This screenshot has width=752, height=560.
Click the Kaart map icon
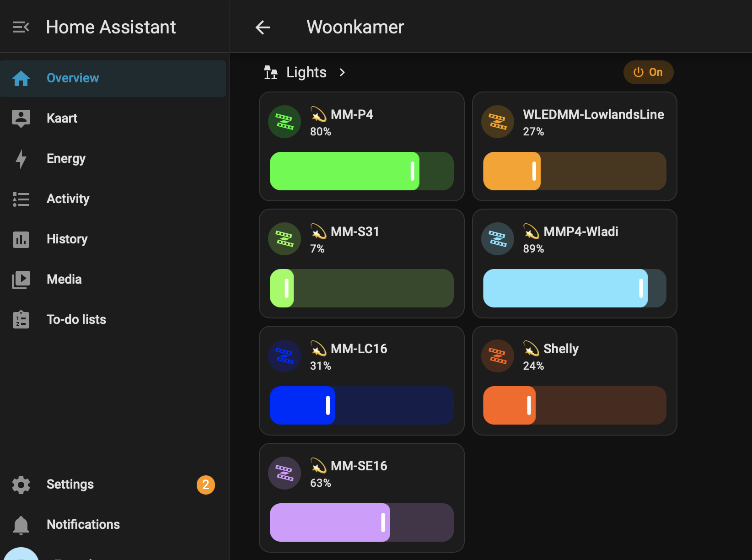point(21,118)
